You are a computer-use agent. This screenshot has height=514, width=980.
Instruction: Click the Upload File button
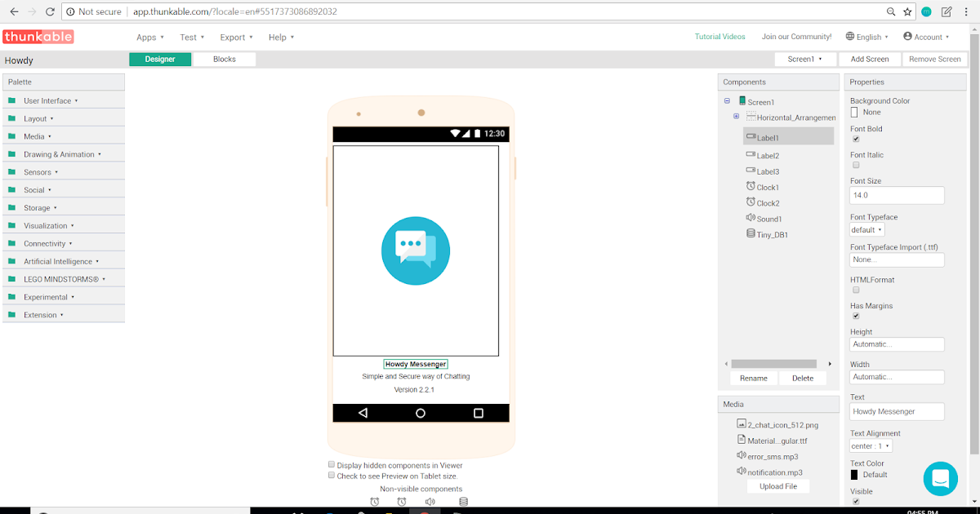coord(777,485)
